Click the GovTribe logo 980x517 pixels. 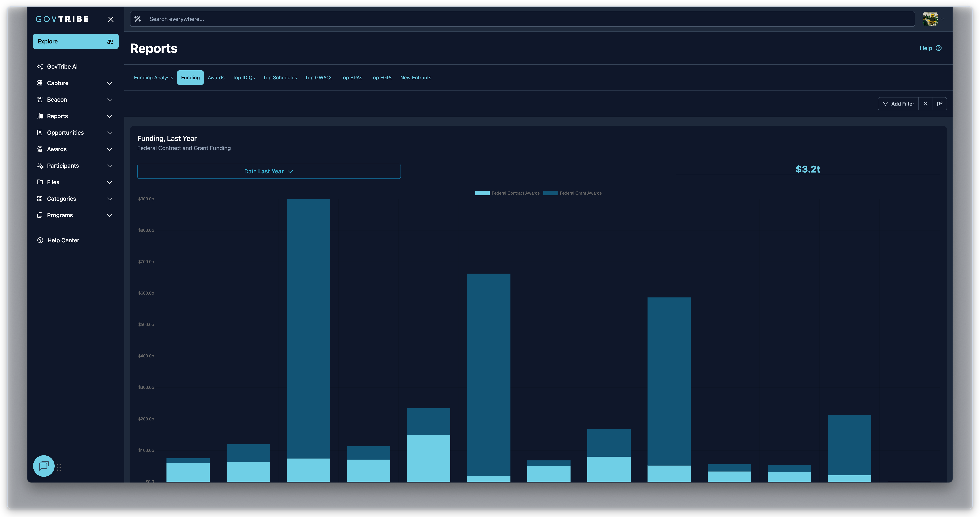coord(62,19)
